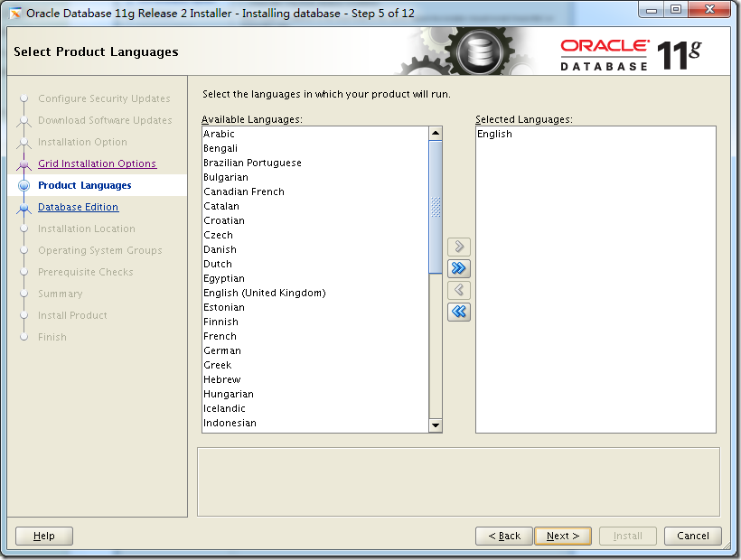Minimize the Oracle installer window
The width and height of the screenshot is (741, 560).
click(652, 10)
